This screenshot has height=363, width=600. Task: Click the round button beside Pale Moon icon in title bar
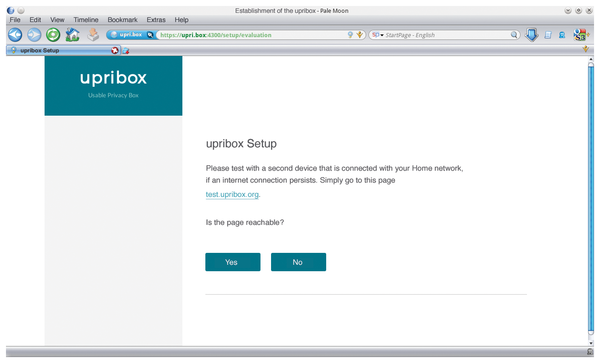(21, 11)
